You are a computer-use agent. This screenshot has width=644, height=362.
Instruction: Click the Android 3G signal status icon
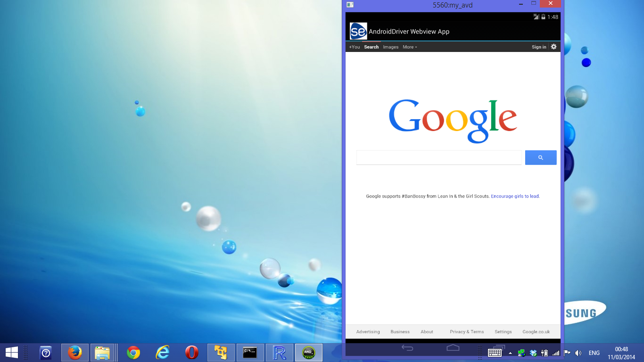point(536,16)
